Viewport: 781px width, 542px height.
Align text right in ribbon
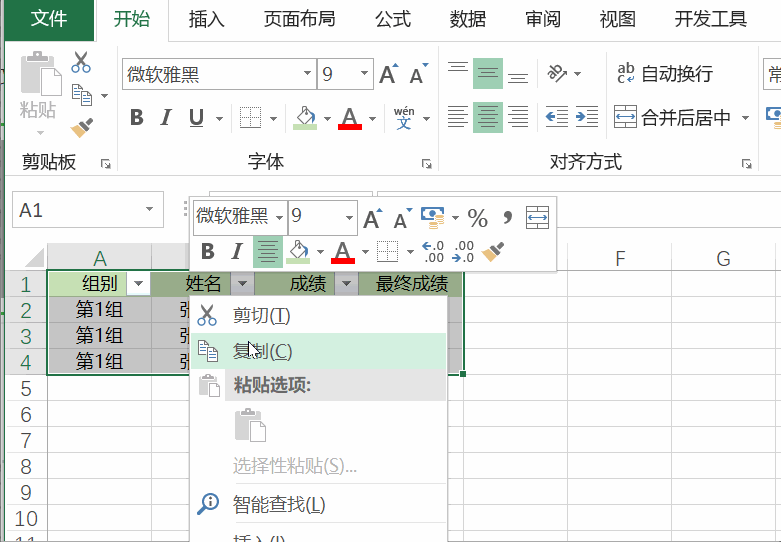518,118
